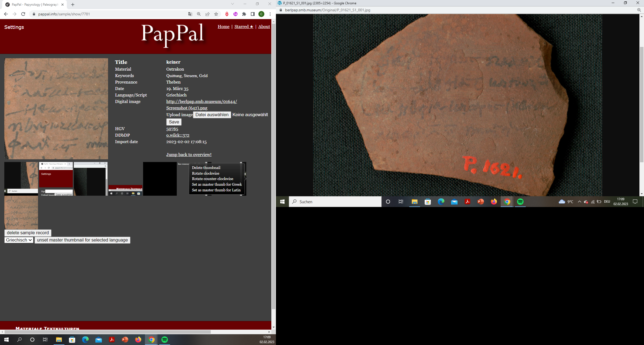Click delete sample record button

(x=28, y=233)
